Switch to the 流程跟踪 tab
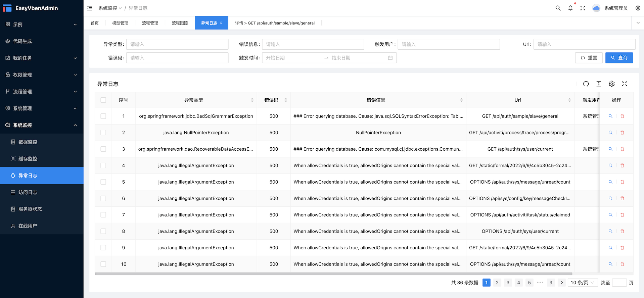The width and height of the screenshot is (644, 298). click(x=180, y=23)
